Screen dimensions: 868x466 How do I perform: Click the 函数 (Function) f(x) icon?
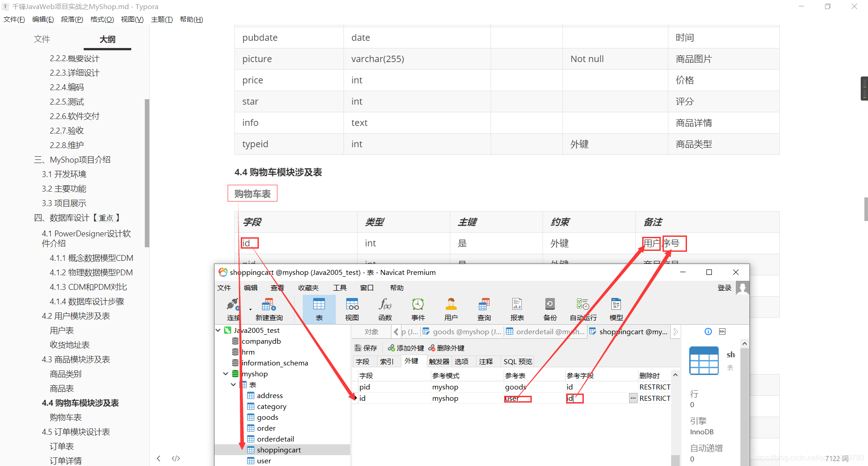tap(385, 309)
